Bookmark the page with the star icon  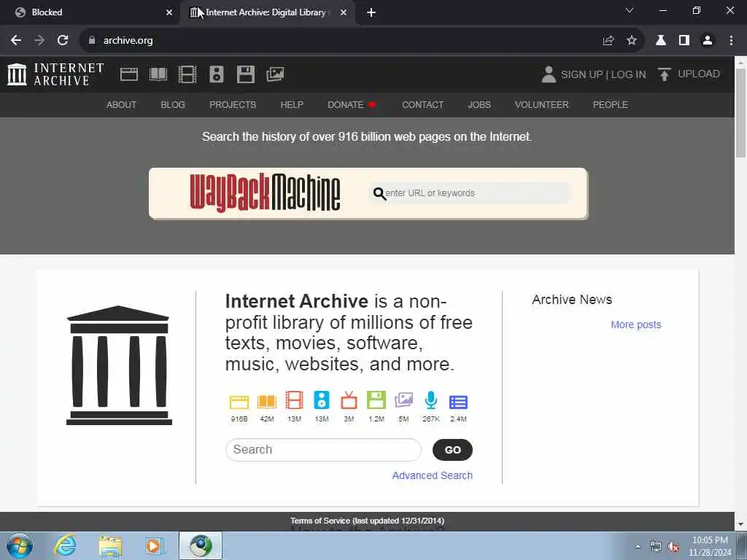632,41
